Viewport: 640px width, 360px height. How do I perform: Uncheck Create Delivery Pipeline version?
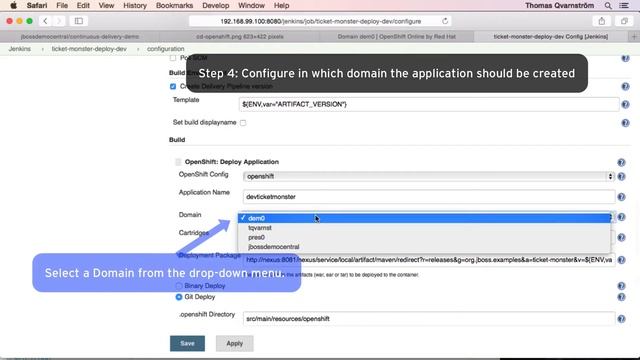(x=173, y=87)
